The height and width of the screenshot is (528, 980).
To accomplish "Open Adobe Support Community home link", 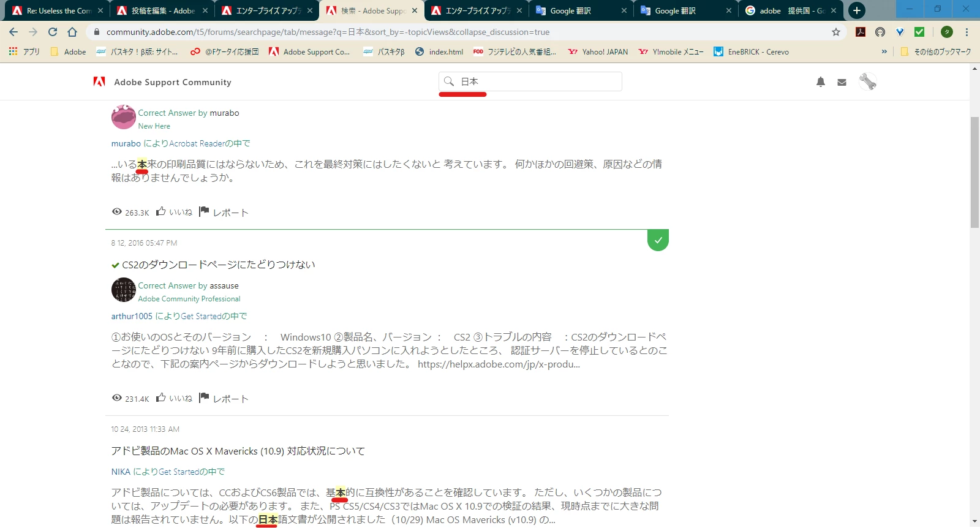I will pos(173,82).
